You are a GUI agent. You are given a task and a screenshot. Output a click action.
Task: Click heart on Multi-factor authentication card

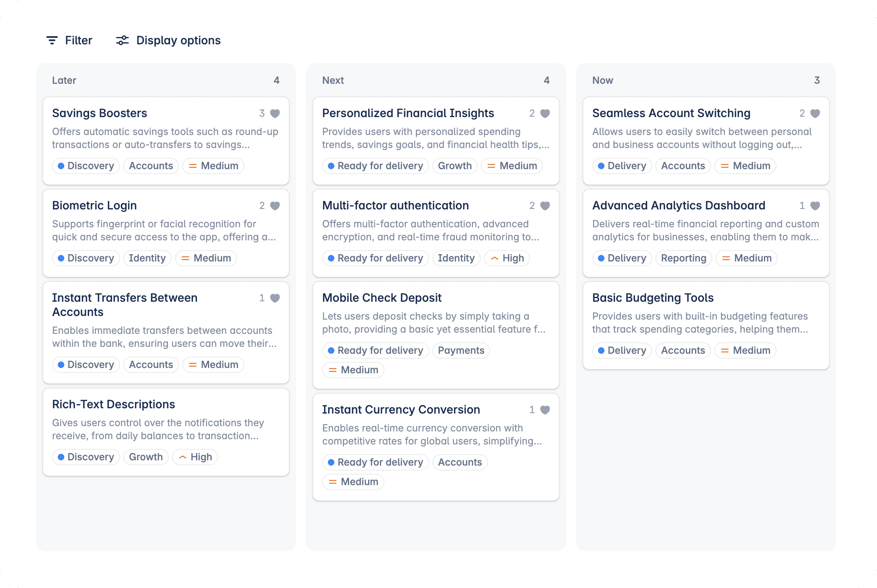pyautogui.click(x=545, y=206)
